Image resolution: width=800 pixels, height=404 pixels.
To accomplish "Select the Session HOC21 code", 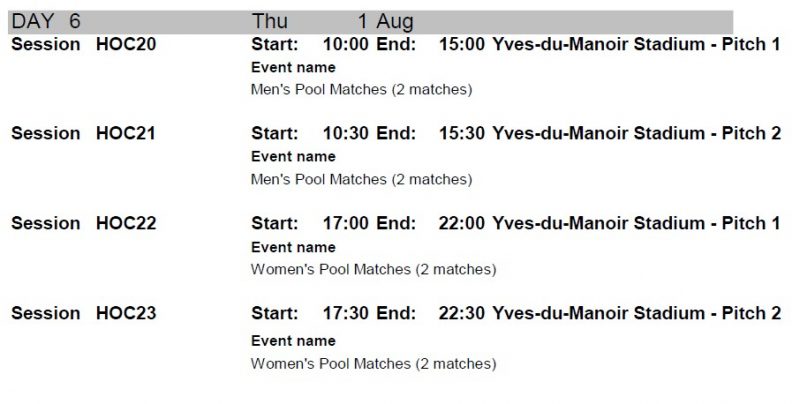I will (126, 134).
